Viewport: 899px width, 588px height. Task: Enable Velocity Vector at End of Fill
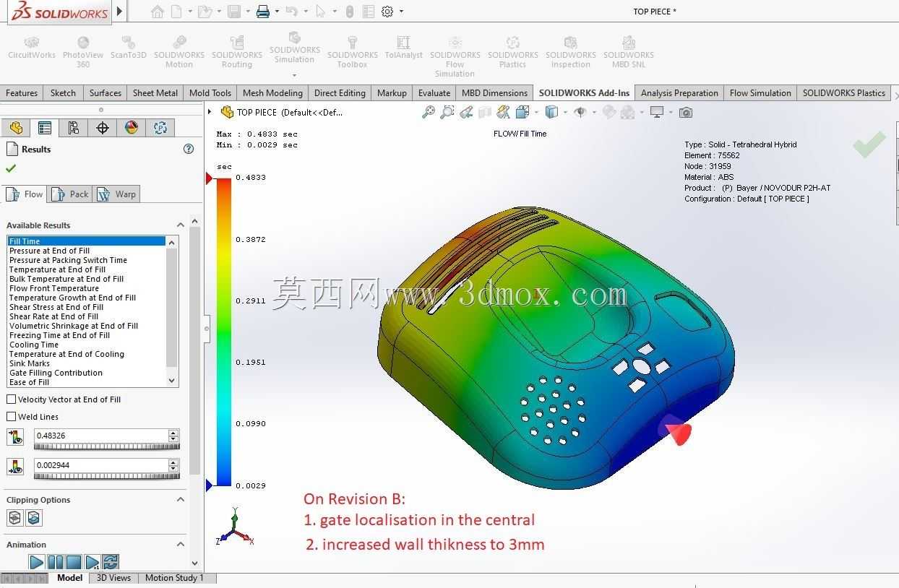click(x=11, y=399)
